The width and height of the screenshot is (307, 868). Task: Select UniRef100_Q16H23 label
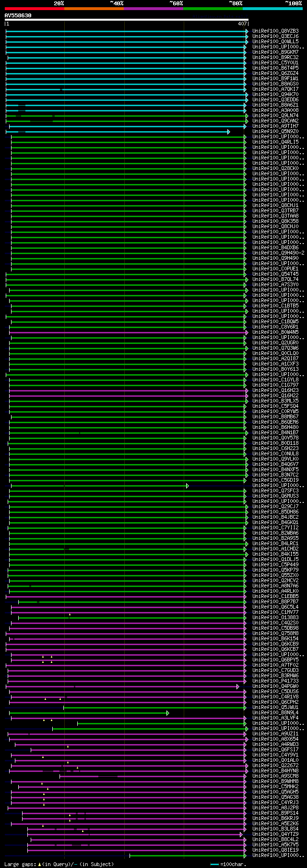tap(275, 391)
